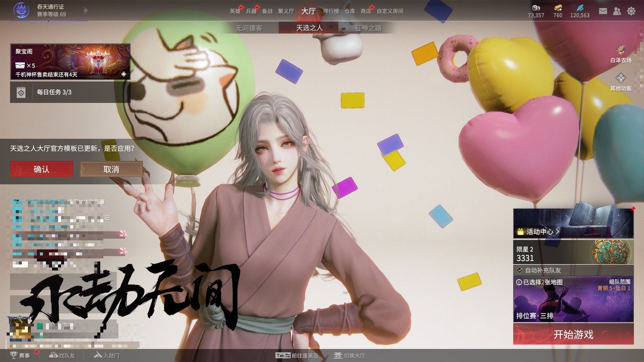Image resolution: width=644 pixels, height=362 pixels.
Task: Click 陨星 2 rank panel
Action: [x=573, y=252]
